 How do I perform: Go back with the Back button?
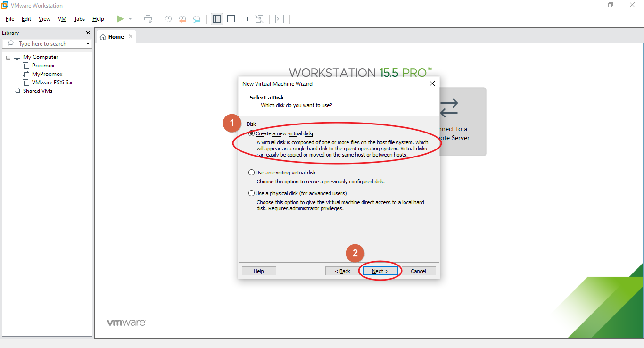tap(343, 271)
